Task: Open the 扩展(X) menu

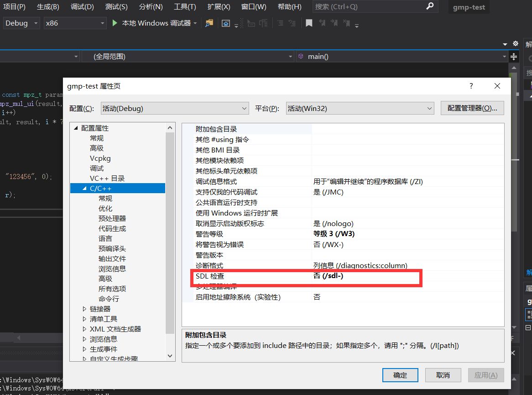Action: click(x=219, y=7)
